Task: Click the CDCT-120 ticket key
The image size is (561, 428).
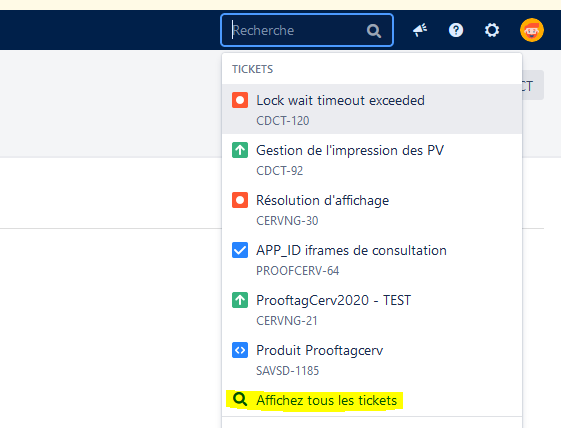Action: (283, 121)
